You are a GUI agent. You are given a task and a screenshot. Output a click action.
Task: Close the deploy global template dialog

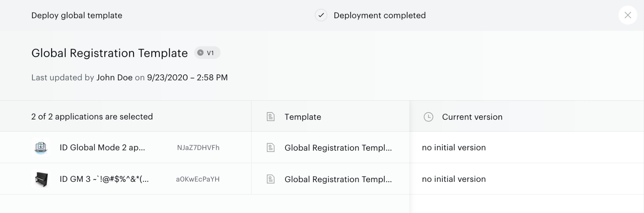pyautogui.click(x=628, y=15)
